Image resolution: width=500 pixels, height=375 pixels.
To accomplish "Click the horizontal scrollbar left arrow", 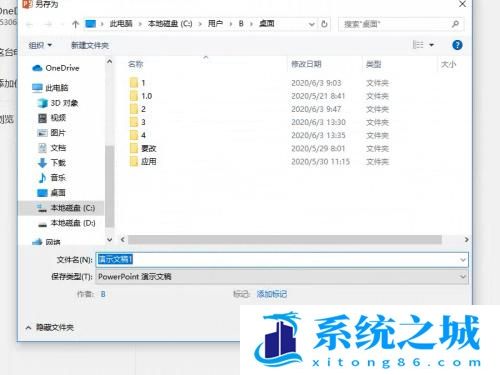I will click(x=123, y=239).
